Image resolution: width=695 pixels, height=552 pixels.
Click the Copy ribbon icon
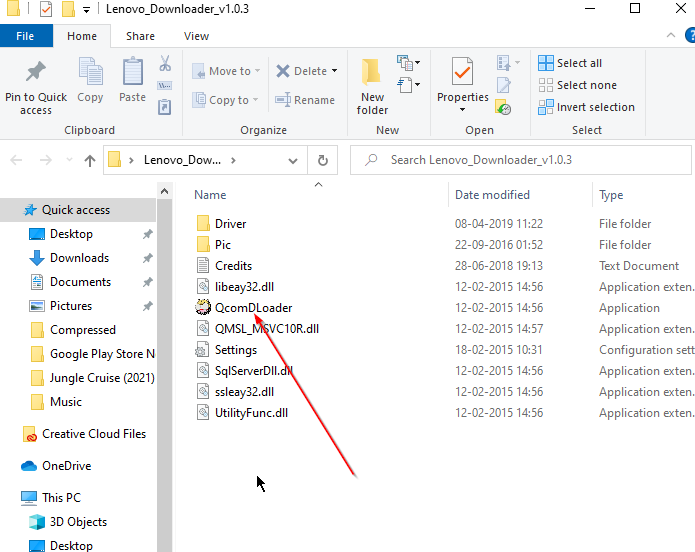point(90,71)
